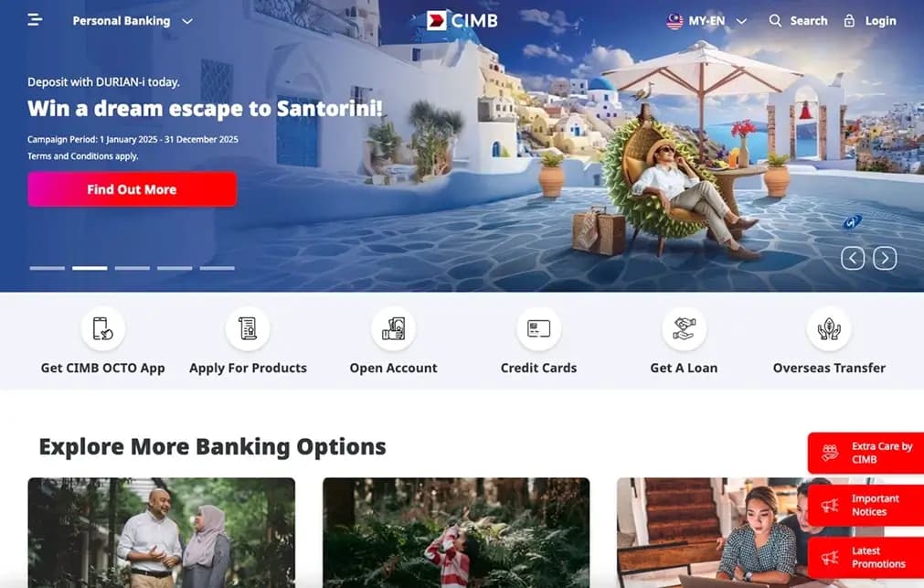
Task: Click the Find Out More button
Action: (132, 189)
